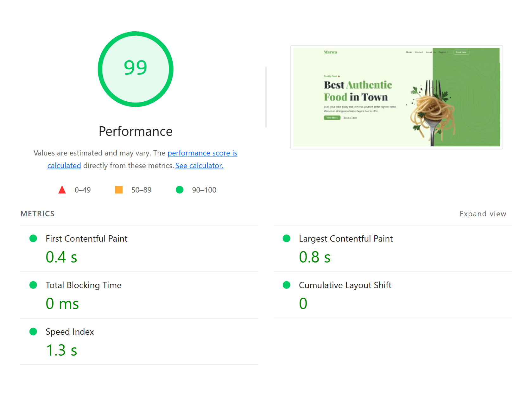532x399 pixels.
Task: Select About Us in the navigation preview
Action: click(430, 52)
